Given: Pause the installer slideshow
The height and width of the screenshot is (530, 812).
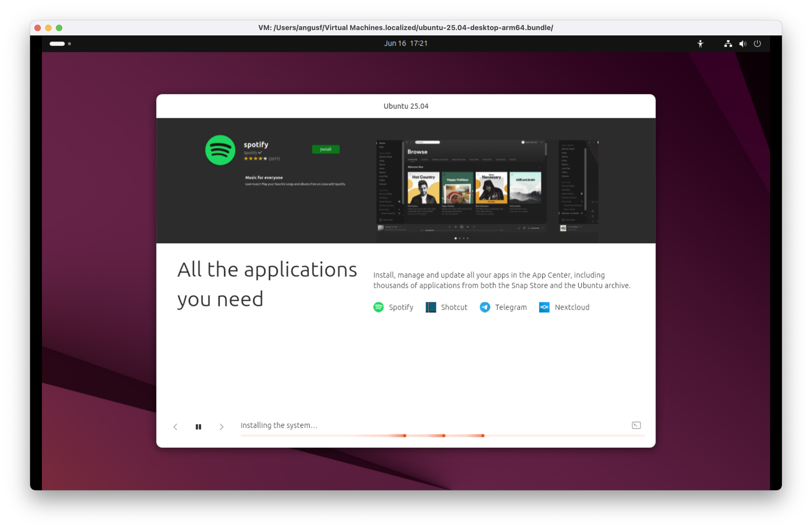Looking at the screenshot, I should click(x=198, y=427).
